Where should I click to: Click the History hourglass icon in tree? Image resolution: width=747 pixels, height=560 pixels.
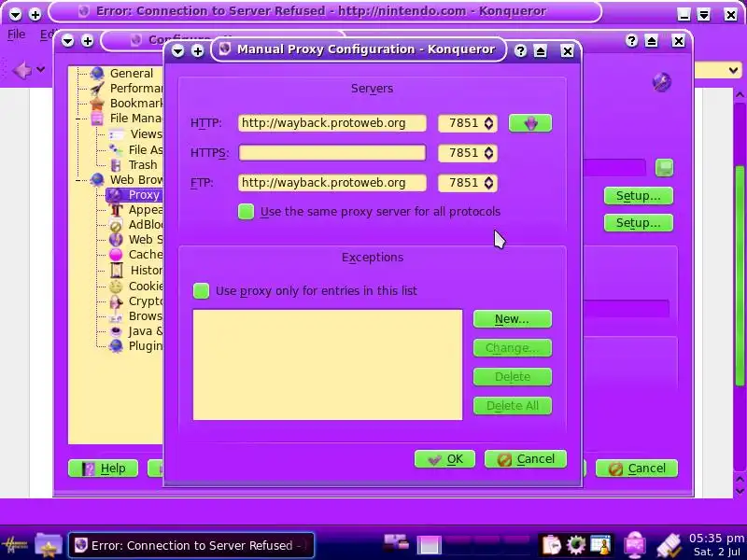click(x=117, y=270)
